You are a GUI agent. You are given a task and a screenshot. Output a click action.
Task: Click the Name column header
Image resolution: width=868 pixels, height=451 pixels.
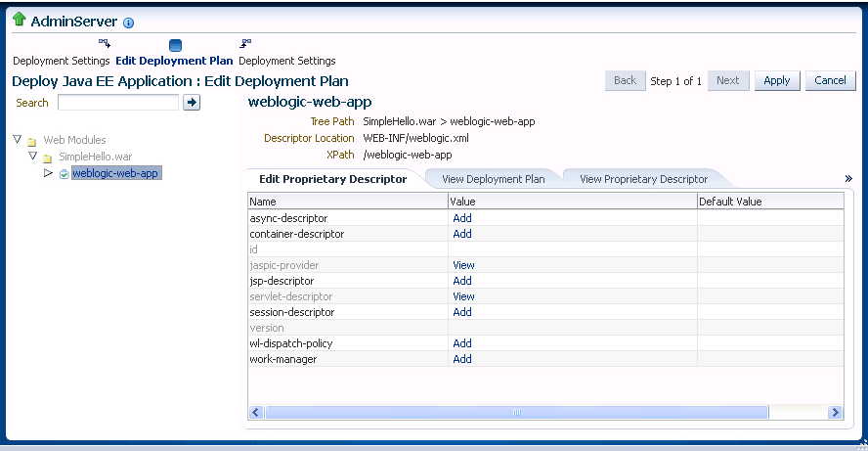pyautogui.click(x=348, y=202)
